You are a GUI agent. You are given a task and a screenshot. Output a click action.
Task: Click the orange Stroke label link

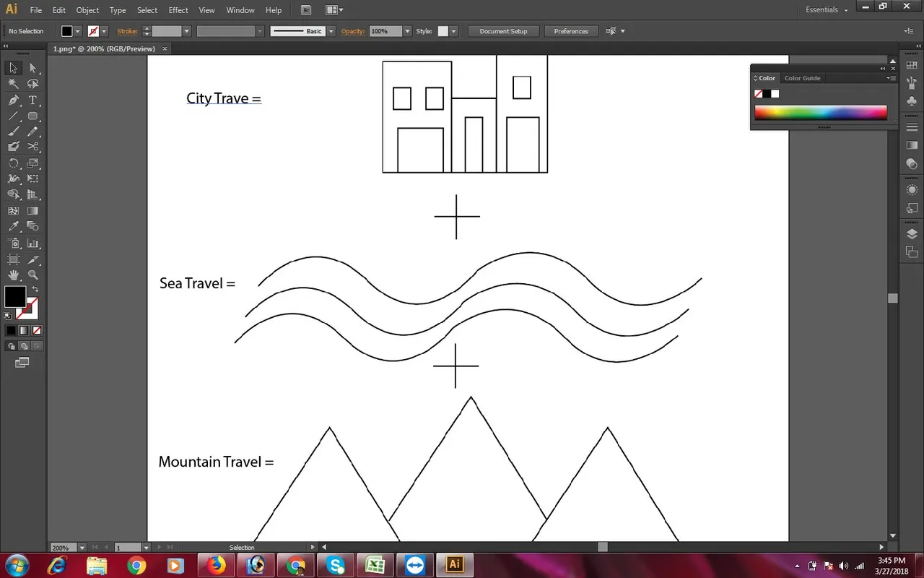pyautogui.click(x=127, y=31)
